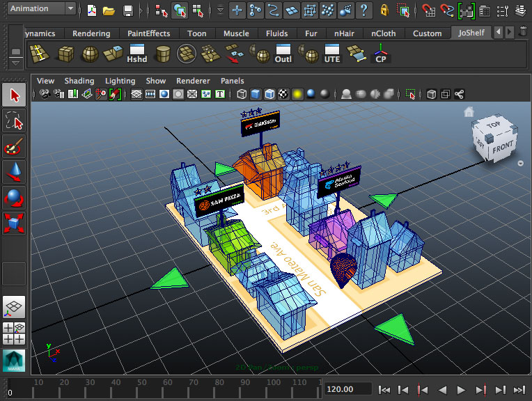The image size is (532, 401).
Task: Click the Hshd shelf icon
Action: pyautogui.click(x=136, y=54)
